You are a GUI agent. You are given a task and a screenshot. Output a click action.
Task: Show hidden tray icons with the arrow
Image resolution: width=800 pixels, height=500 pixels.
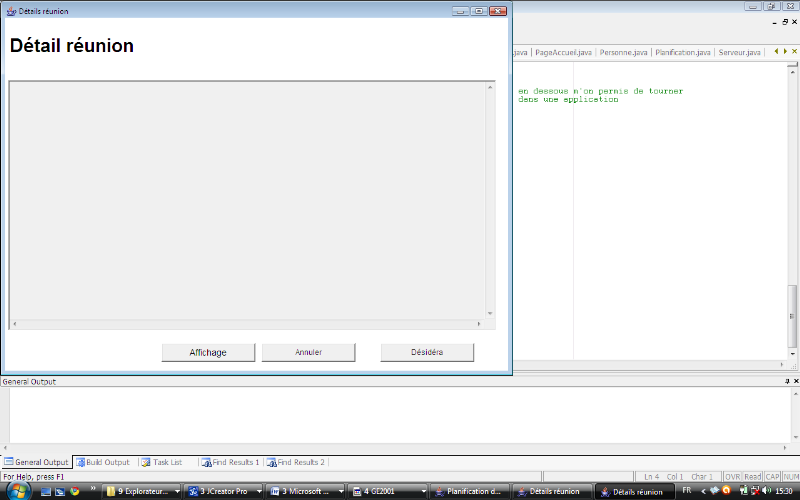pyautogui.click(x=703, y=491)
